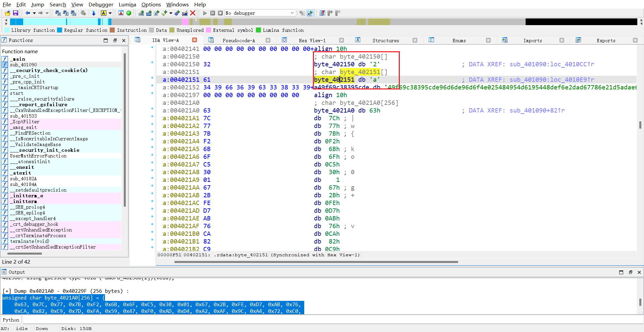644x332 pixels.
Task: Pause the process with the pause icon
Action: pos(213,13)
